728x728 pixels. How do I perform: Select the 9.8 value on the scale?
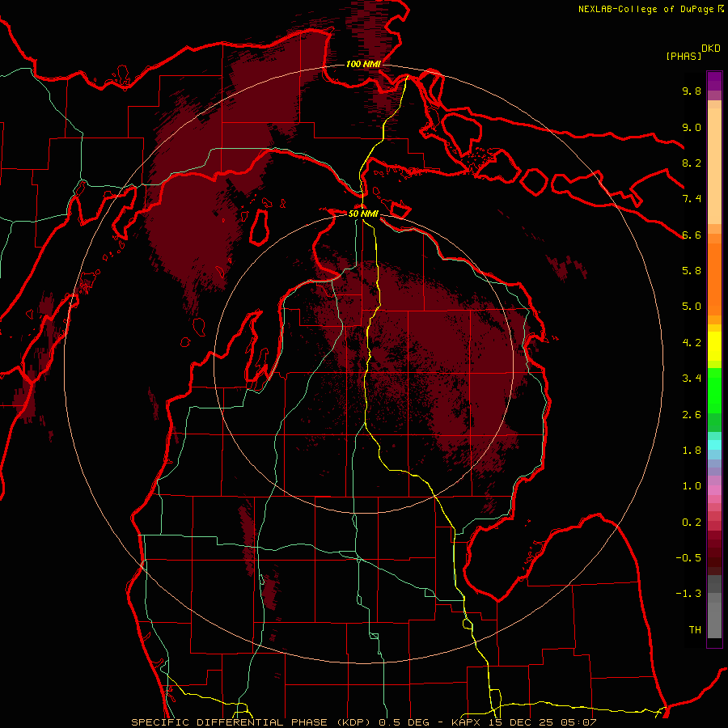coord(692,91)
